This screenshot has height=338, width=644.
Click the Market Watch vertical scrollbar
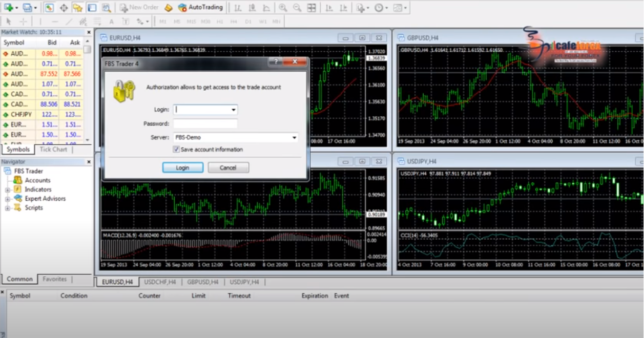[x=88, y=90]
